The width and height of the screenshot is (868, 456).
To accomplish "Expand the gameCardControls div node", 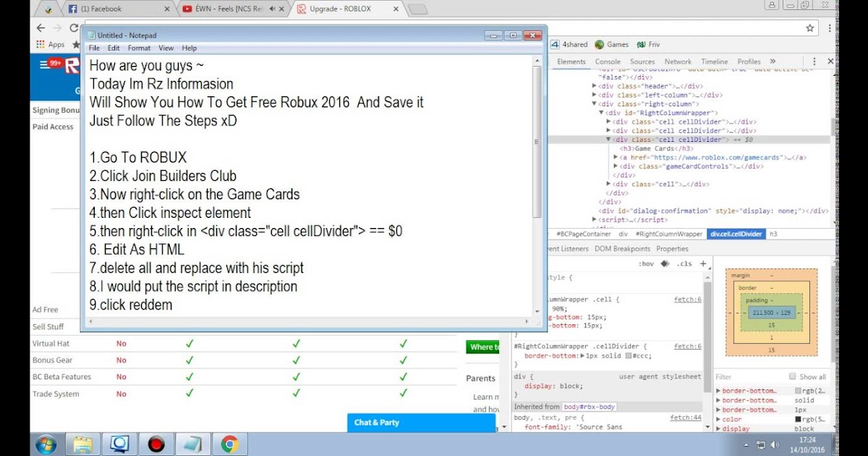I will click(x=616, y=166).
